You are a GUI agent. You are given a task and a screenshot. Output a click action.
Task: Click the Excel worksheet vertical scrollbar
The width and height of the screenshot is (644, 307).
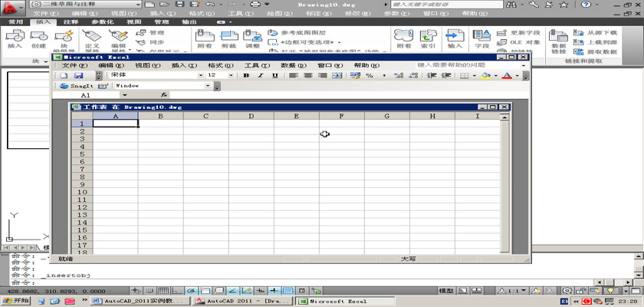pos(504,184)
